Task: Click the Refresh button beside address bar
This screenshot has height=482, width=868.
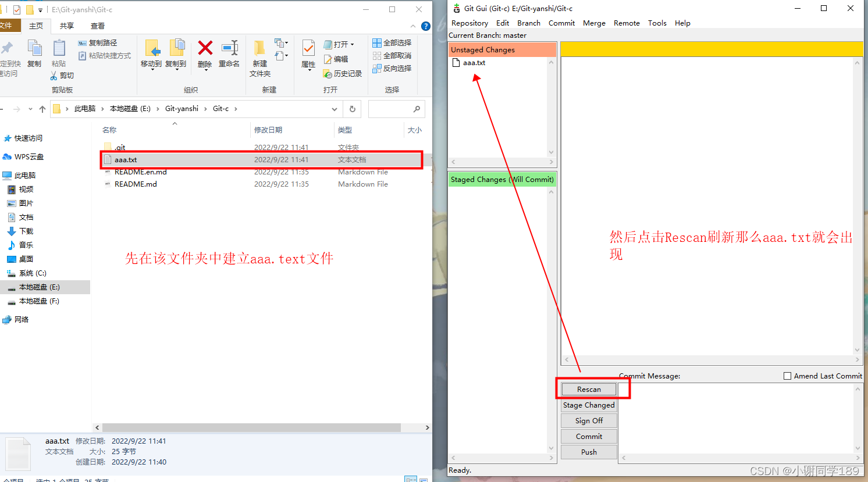Action: click(352, 109)
